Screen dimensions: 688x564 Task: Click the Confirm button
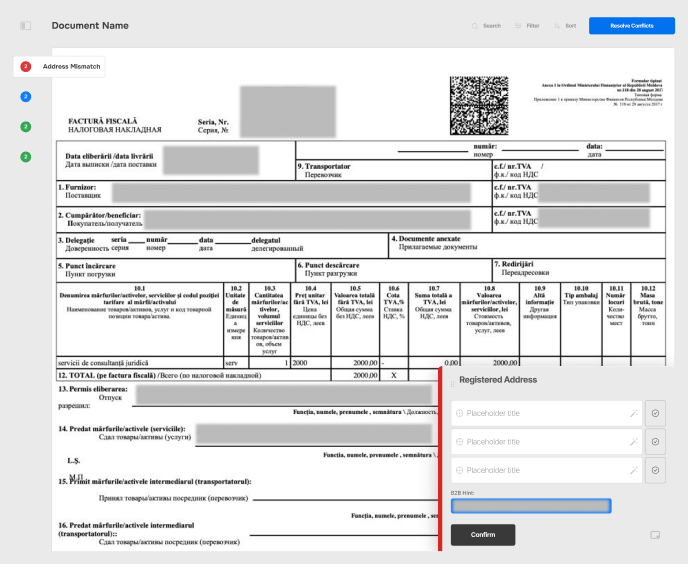pyautogui.click(x=483, y=535)
